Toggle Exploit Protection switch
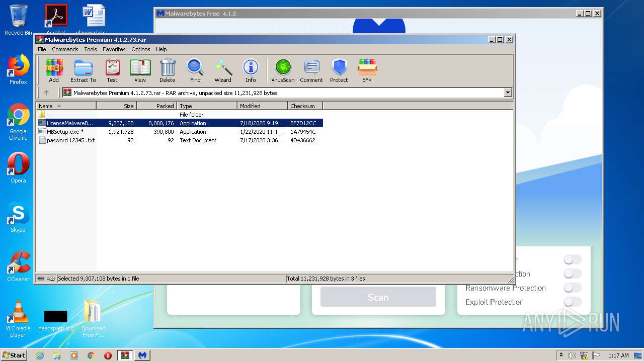The height and width of the screenshot is (362, 644). (x=573, y=302)
